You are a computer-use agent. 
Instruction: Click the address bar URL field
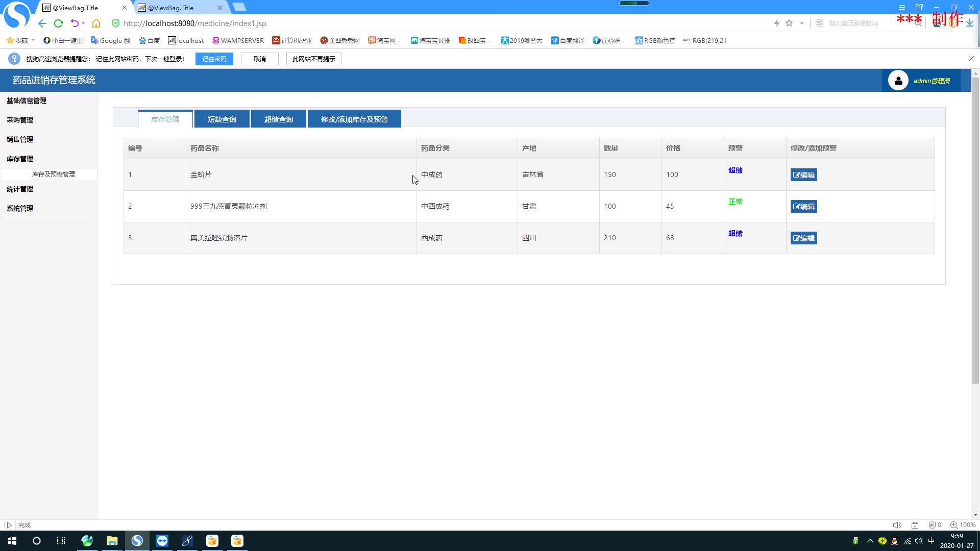439,23
